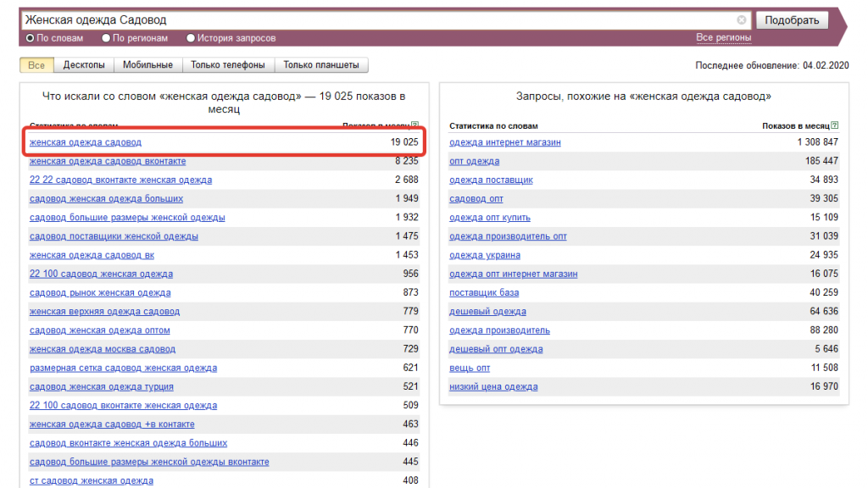Open link низкий цена одежда
The width and height of the screenshot is (868, 488).
(x=493, y=386)
